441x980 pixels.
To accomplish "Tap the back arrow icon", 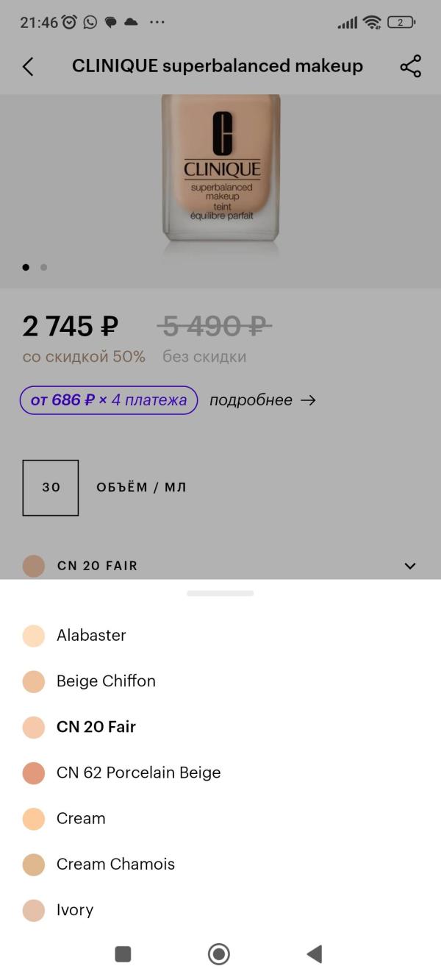I will (x=28, y=66).
